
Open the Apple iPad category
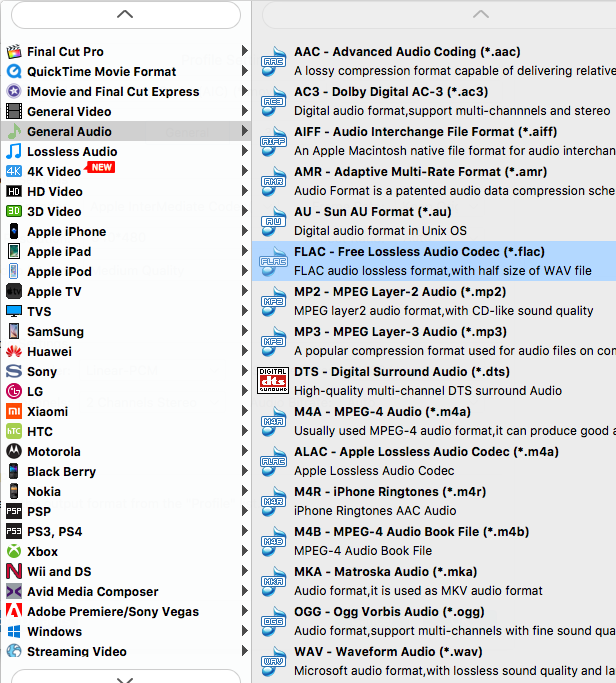(x=126, y=251)
